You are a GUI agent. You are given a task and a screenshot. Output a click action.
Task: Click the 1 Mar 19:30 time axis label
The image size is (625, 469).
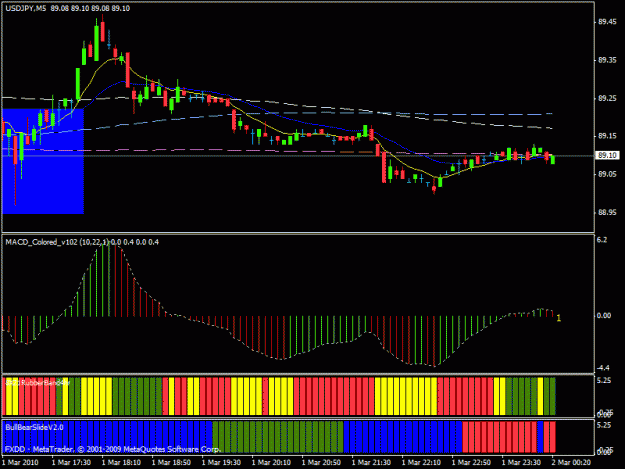(x=221, y=463)
